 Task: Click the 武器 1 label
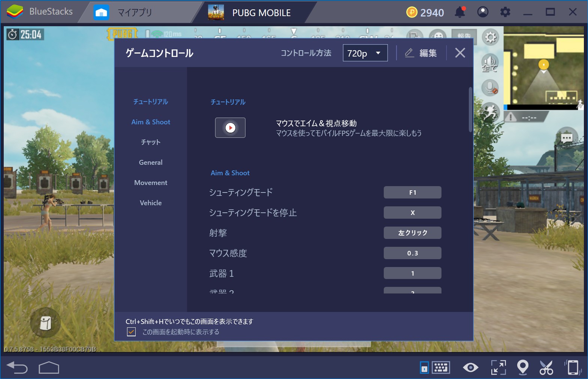pos(221,273)
